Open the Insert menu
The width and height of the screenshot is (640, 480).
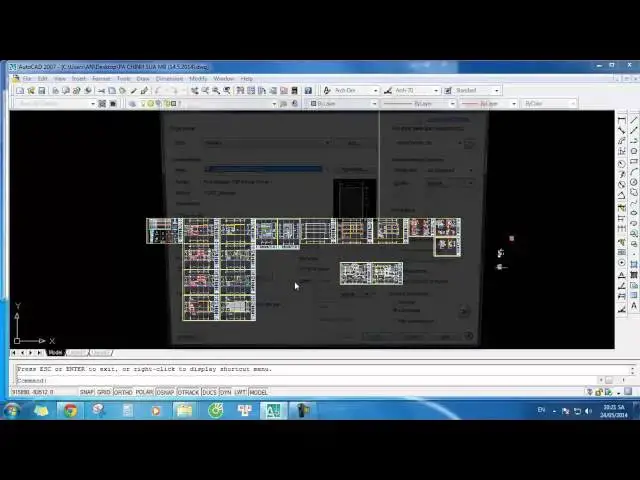click(x=79, y=78)
